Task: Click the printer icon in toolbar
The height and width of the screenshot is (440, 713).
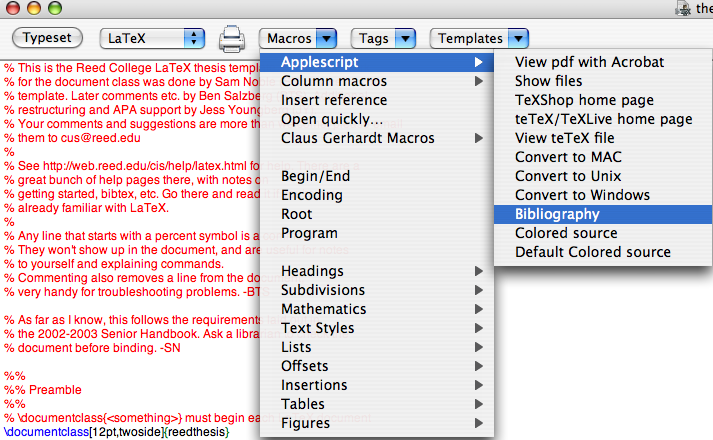Action: (232, 39)
